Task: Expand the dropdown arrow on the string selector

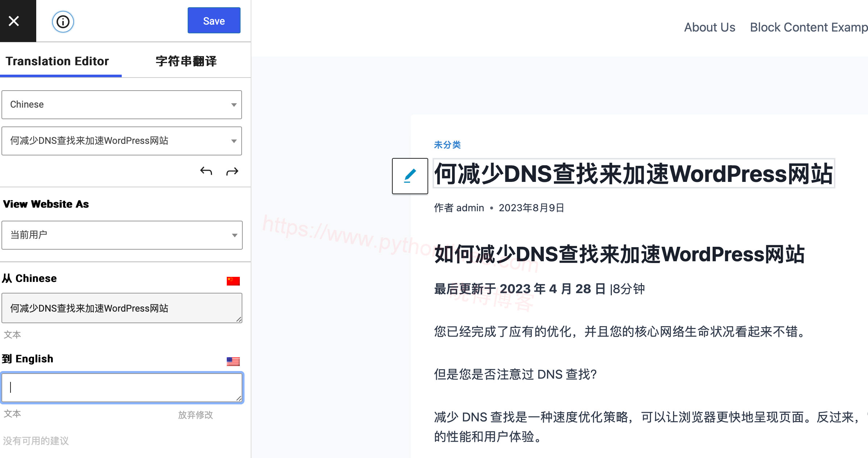Action: [234, 141]
